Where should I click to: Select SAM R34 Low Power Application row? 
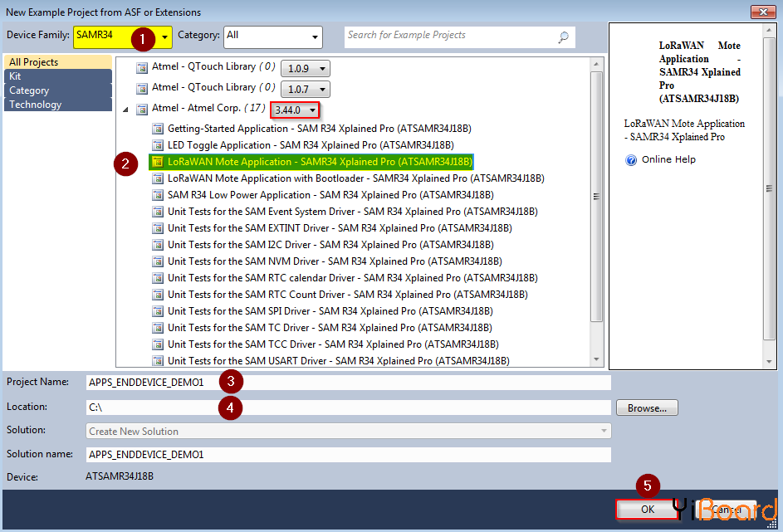coord(330,195)
